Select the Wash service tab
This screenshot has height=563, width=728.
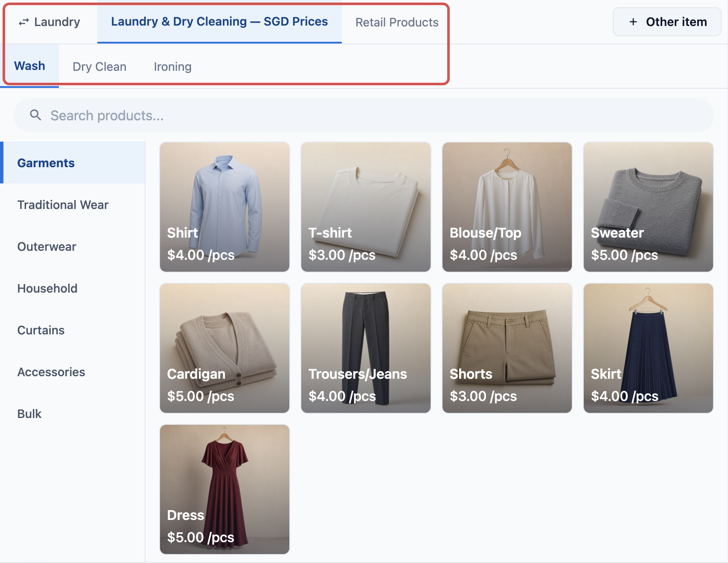click(x=29, y=66)
